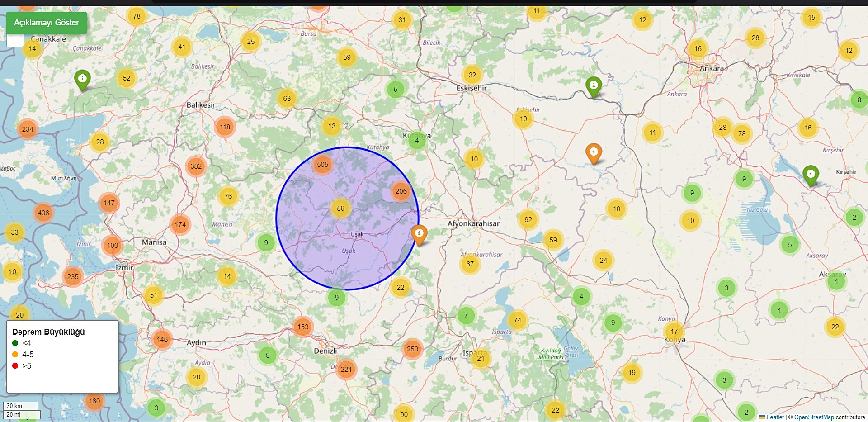Open the orange marker on the blue circle's edge

(x=419, y=234)
